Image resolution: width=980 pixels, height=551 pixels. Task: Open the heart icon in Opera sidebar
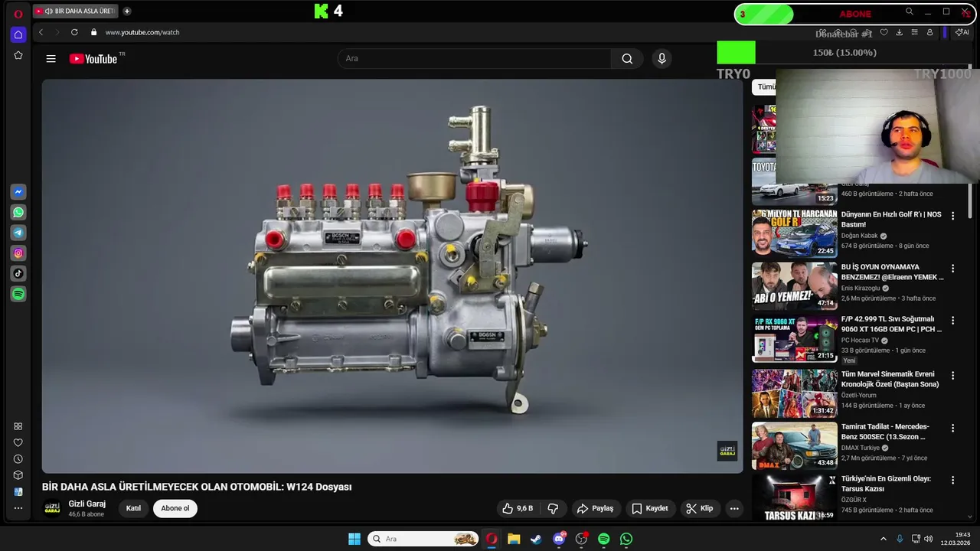tap(18, 442)
